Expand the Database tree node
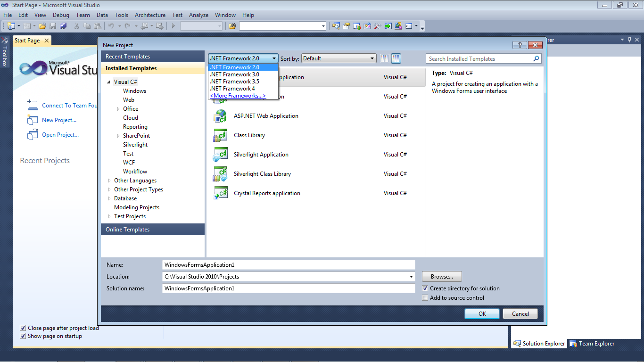The width and height of the screenshot is (644, 362). 109,198
